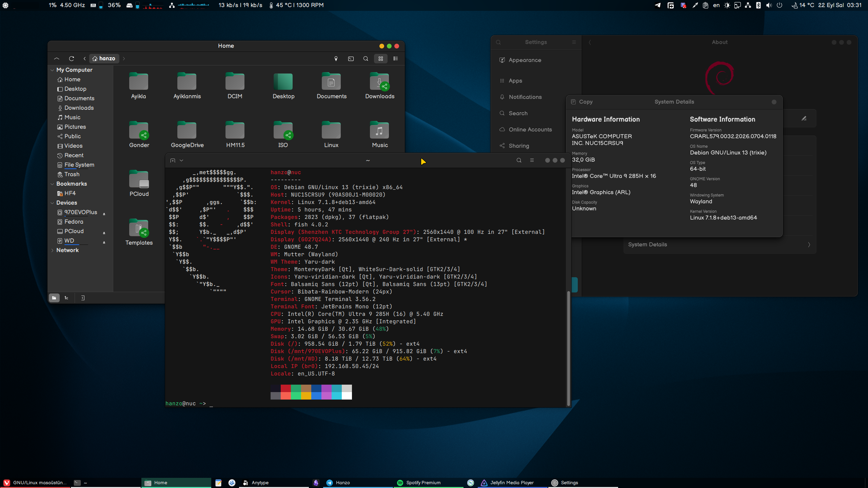Open the Sharing settings panel

(x=536, y=146)
